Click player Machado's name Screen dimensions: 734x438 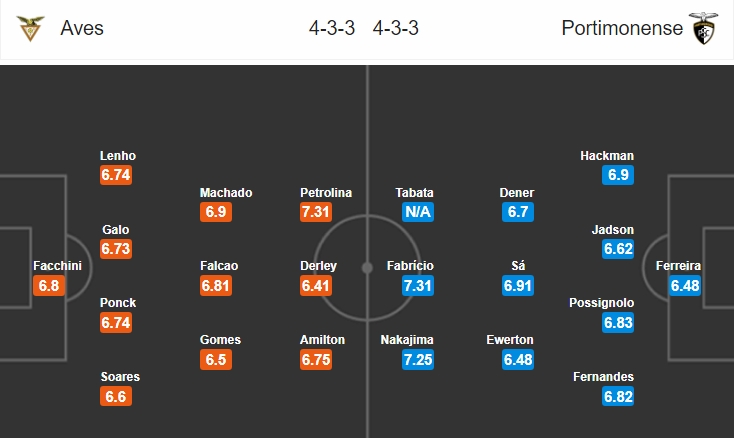pos(226,192)
